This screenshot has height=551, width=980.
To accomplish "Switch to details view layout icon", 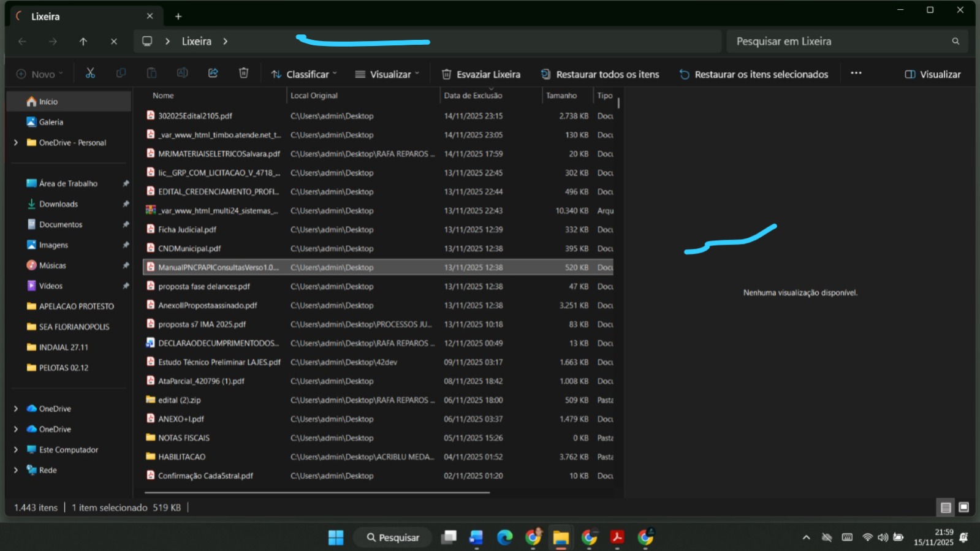I will tap(946, 507).
